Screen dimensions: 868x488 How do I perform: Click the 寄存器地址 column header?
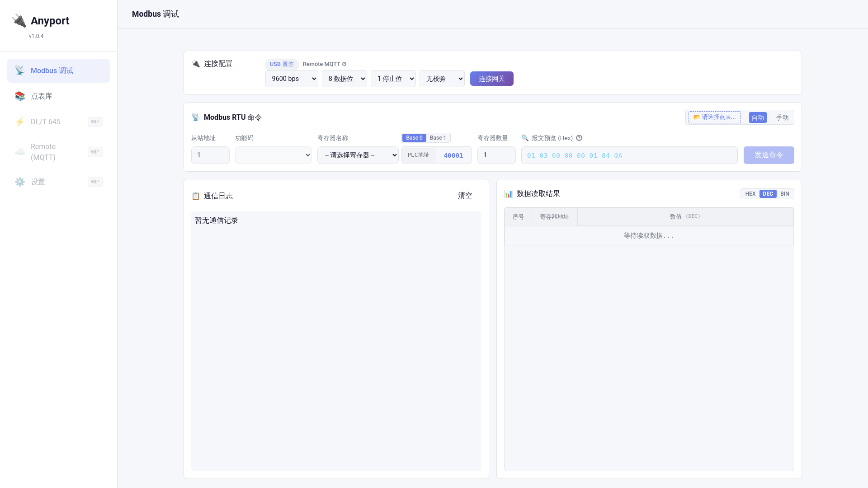click(x=554, y=217)
